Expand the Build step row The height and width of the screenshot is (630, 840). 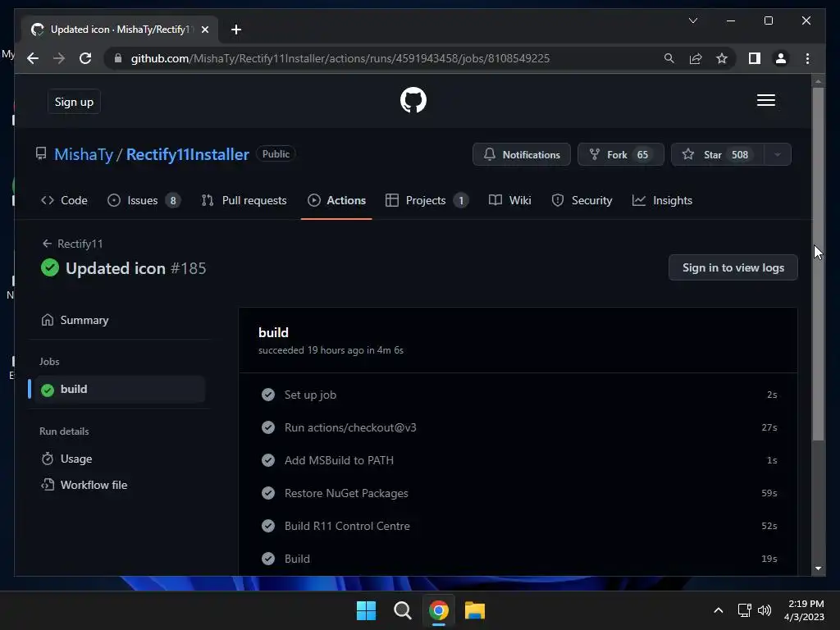(x=518, y=559)
